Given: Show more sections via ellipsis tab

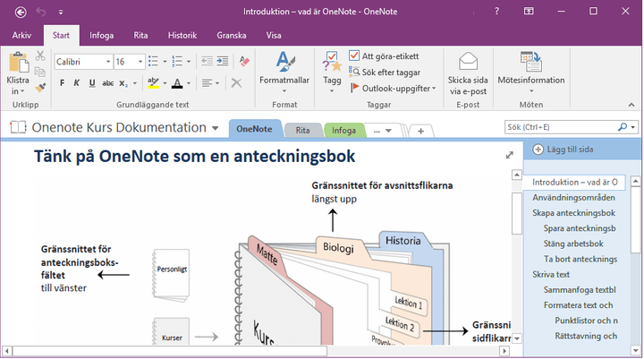Looking at the screenshot, I should [x=383, y=131].
